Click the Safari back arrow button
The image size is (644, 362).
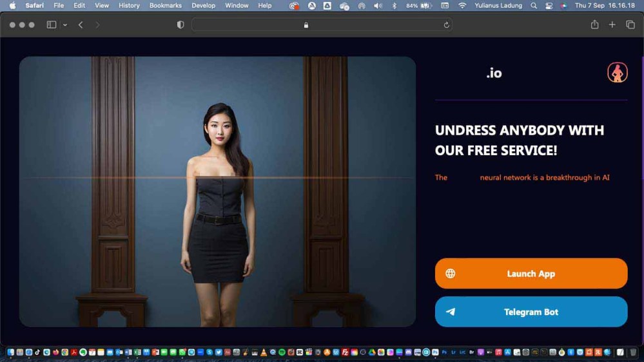(x=81, y=25)
